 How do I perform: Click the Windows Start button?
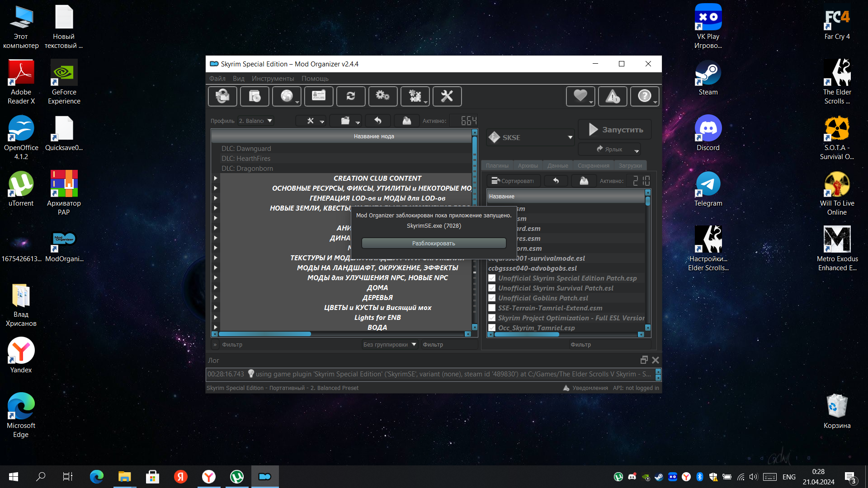14,477
